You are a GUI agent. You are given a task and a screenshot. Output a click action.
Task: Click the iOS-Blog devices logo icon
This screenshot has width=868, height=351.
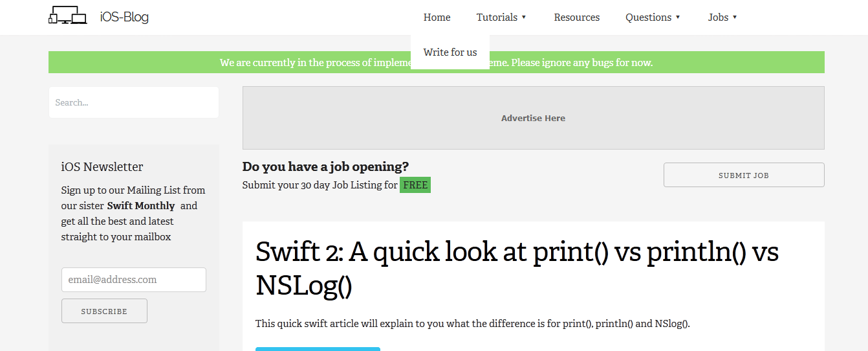68,16
